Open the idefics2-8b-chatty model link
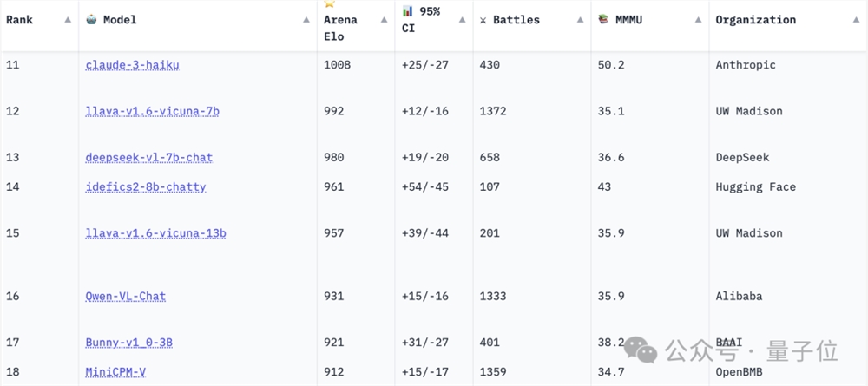The height and width of the screenshot is (386, 868). 145,186
